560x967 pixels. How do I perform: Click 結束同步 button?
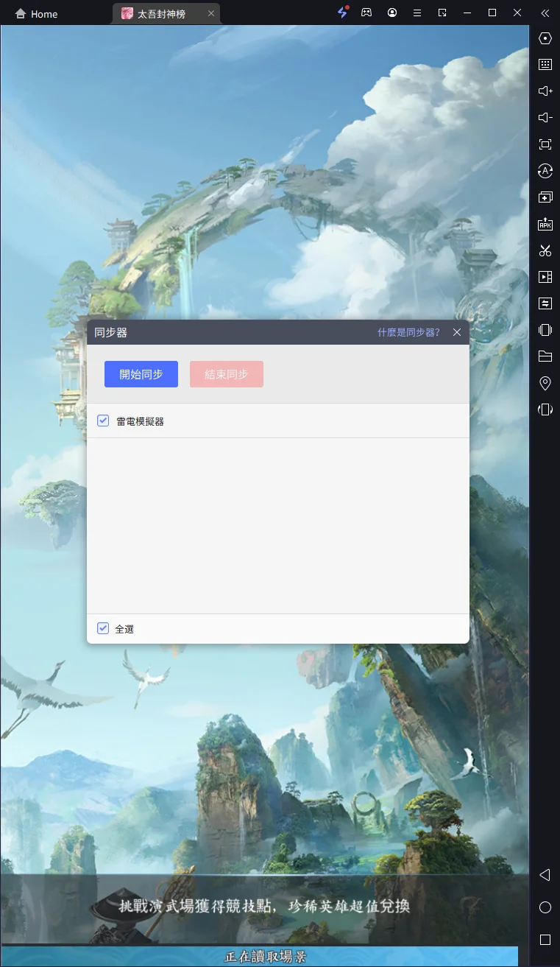[227, 374]
